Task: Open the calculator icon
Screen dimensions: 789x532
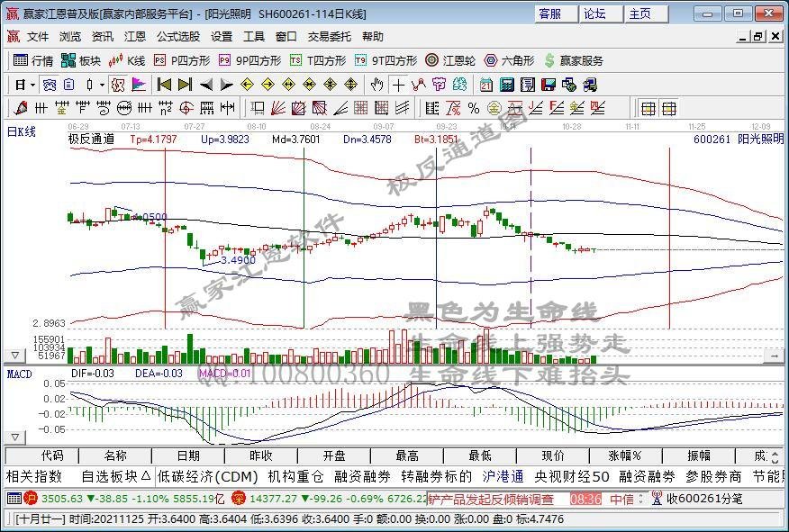Action: [x=507, y=85]
